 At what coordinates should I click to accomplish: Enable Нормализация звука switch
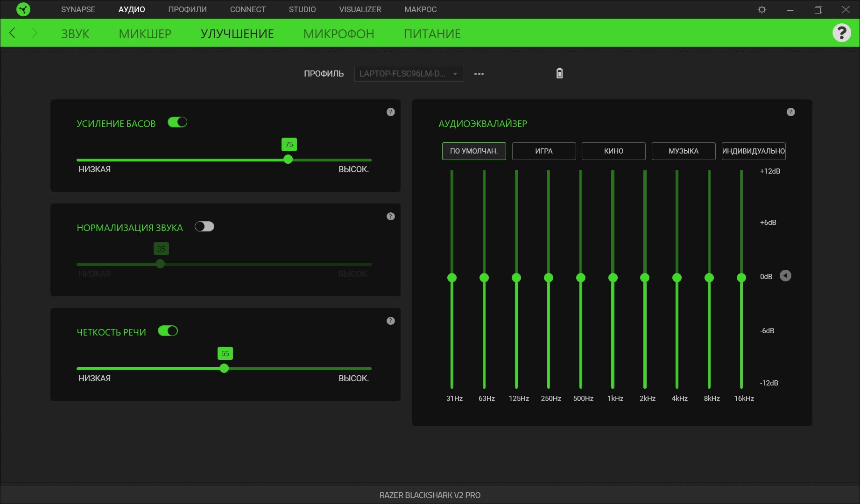tap(204, 226)
